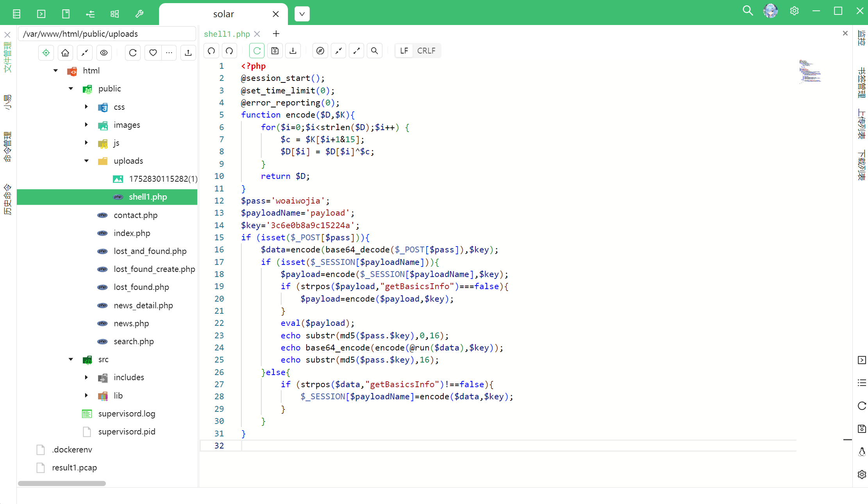Image resolution: width=868 pixels, height=504 pixels.
Task: Toggle hidden files eye icon
Action: click(x=104, y=53)
